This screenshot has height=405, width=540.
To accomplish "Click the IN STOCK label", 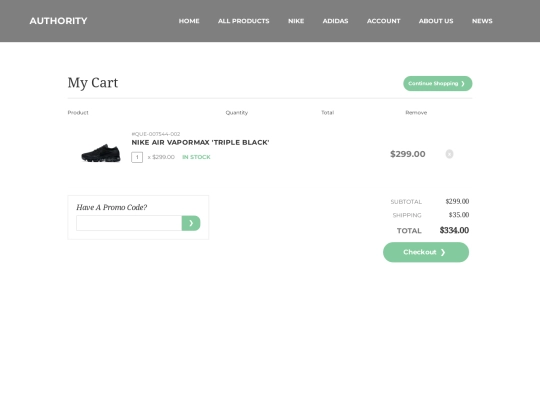I will tap(196, 157).
